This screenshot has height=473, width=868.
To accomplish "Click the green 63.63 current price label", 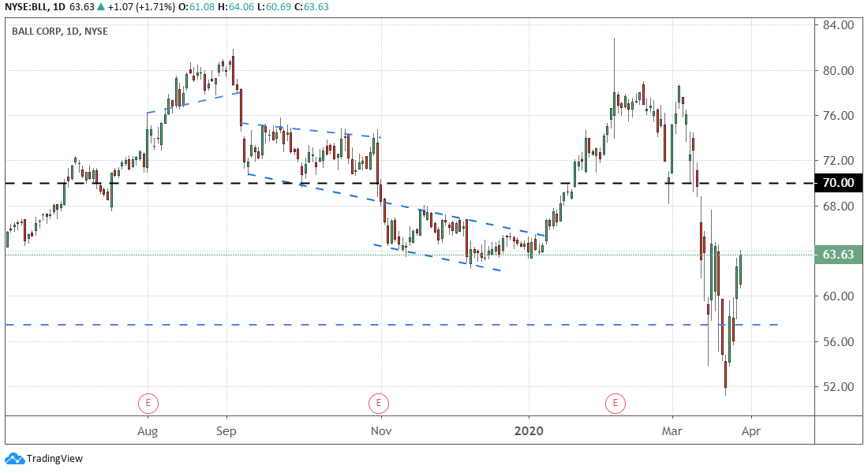I will pos(838,255).
